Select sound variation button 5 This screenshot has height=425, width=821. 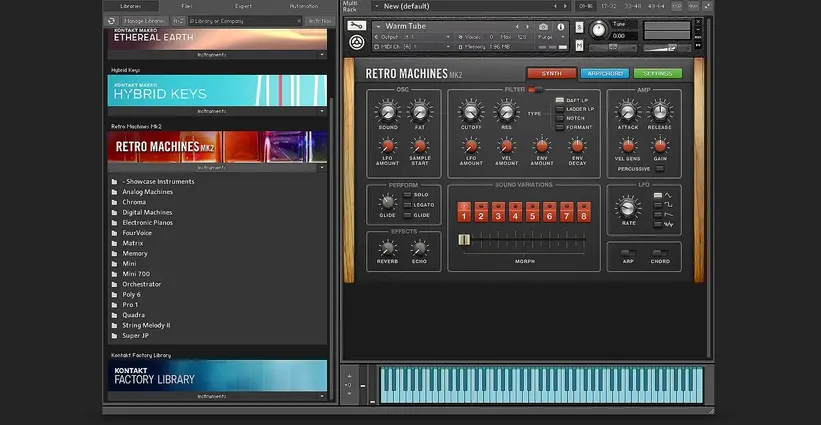pos(532,212)
